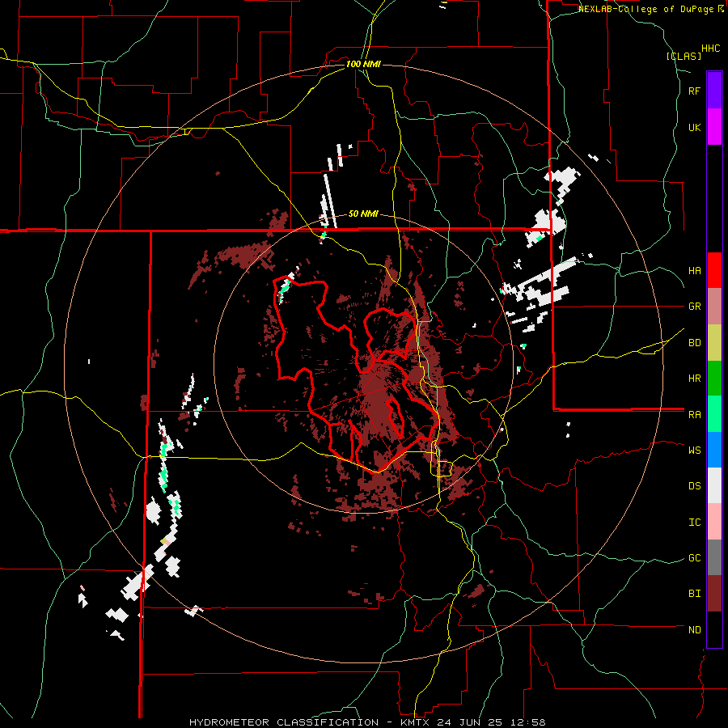728x728 pixels.
Task: Click the red HA legend swatch
Action: [714, 270]
